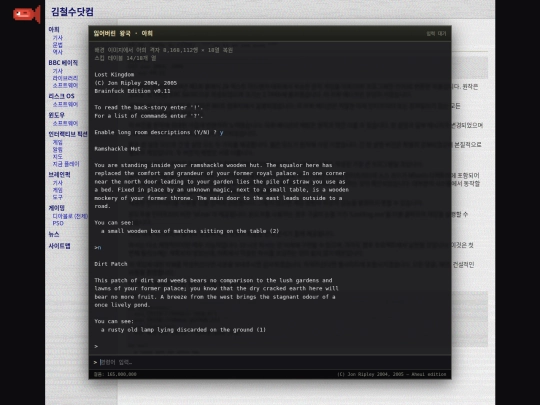Click the 'For a list of commands' help line
The image size is (540, 405).
point(148,116)
